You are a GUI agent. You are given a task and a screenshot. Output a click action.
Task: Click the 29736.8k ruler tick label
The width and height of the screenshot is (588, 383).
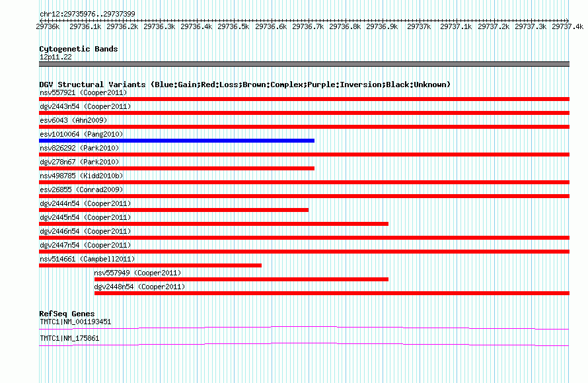[x=345, y=26]
